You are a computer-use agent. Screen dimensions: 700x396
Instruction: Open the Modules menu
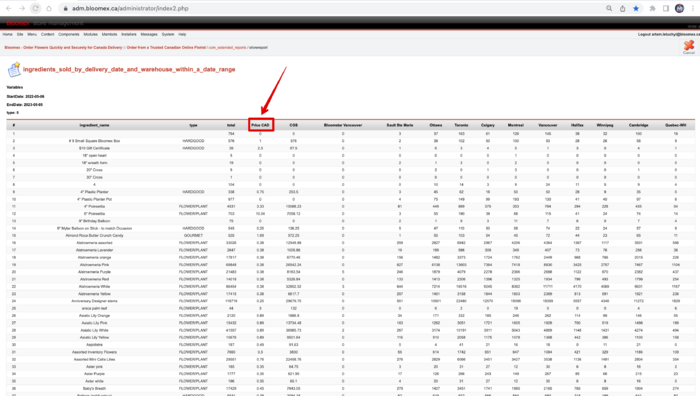pos(90,34)
